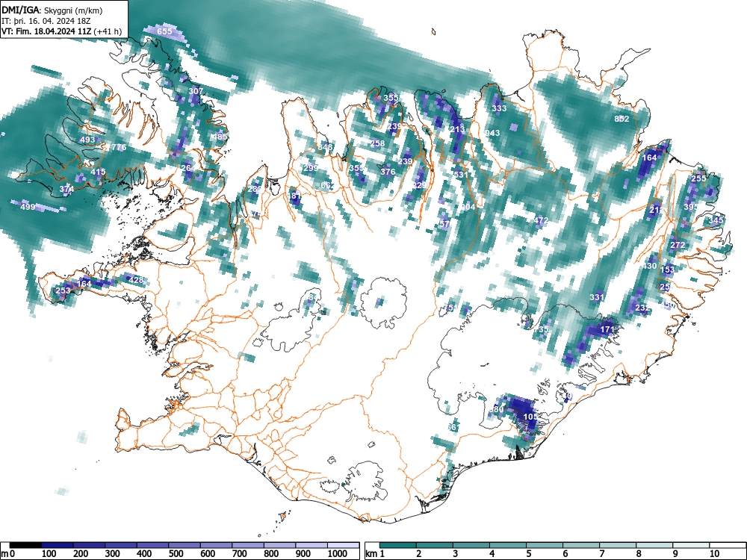Click the 'm 0' label of the metre legend
747x560 pixels.
8,554
